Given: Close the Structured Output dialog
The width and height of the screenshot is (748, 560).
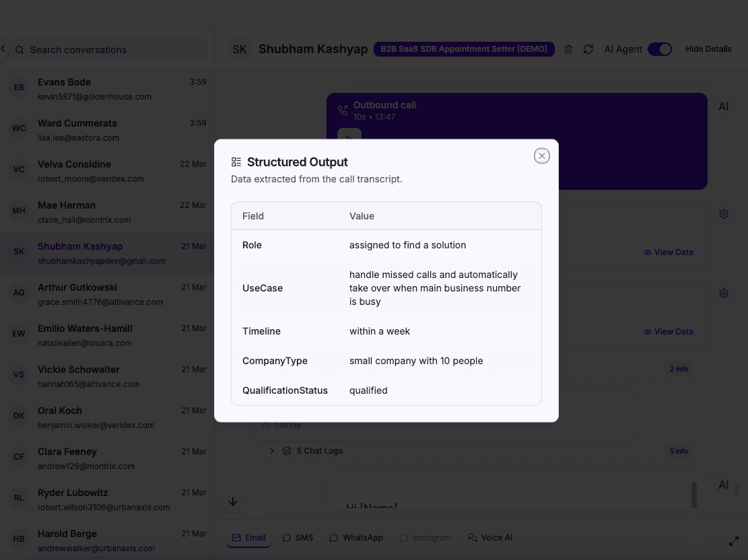Looking at the screenshot, I should coord(542,155).
